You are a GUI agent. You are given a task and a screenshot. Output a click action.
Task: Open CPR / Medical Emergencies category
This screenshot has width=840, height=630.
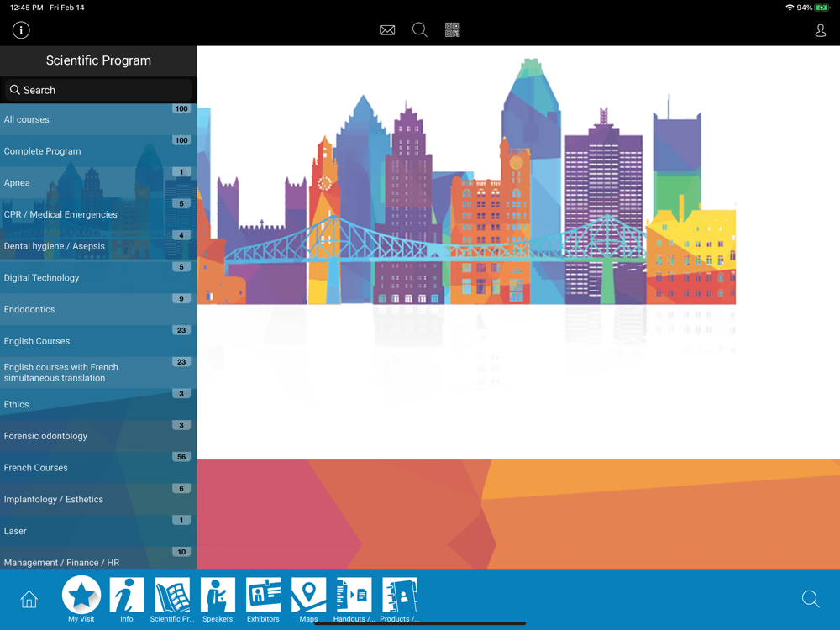tap(98, 214)
